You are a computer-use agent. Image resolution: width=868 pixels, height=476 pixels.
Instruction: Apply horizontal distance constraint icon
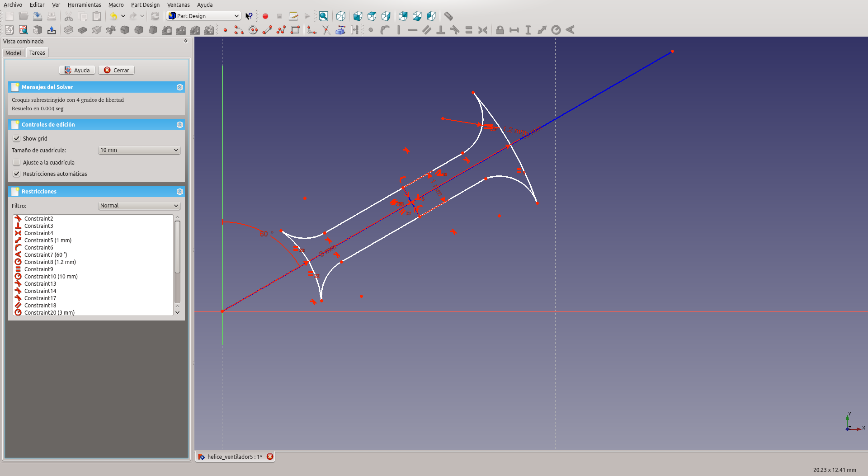click(x=514, y=30)
